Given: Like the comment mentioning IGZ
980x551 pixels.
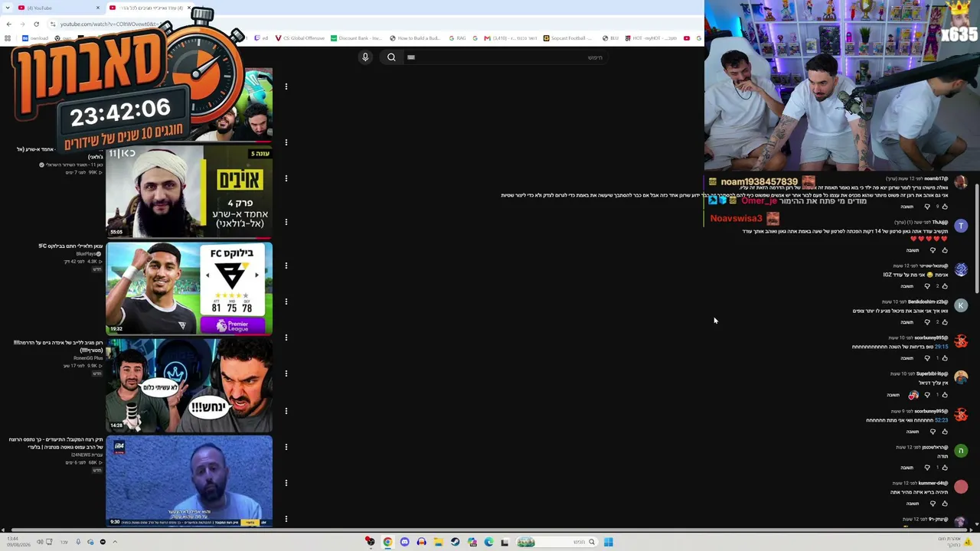Looking at the screenshot, I should tap(945, 286).
